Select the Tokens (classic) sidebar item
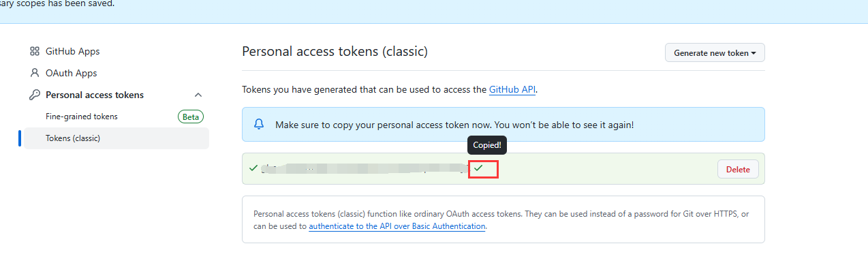This screenshot has width=868, height=278. pos(73,138)
